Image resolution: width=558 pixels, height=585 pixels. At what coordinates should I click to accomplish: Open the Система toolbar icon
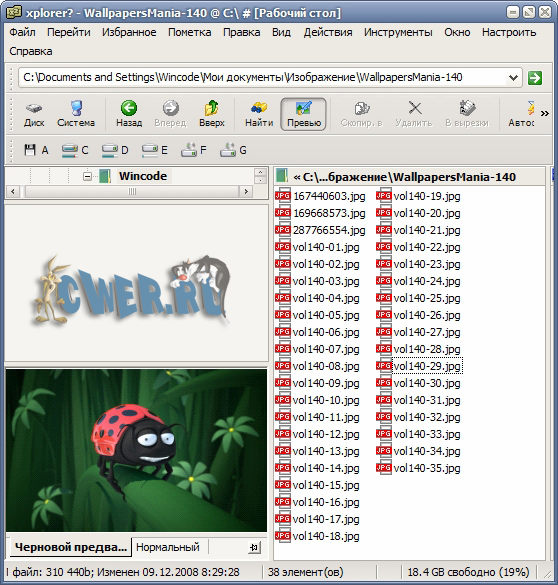click(76, 115)
